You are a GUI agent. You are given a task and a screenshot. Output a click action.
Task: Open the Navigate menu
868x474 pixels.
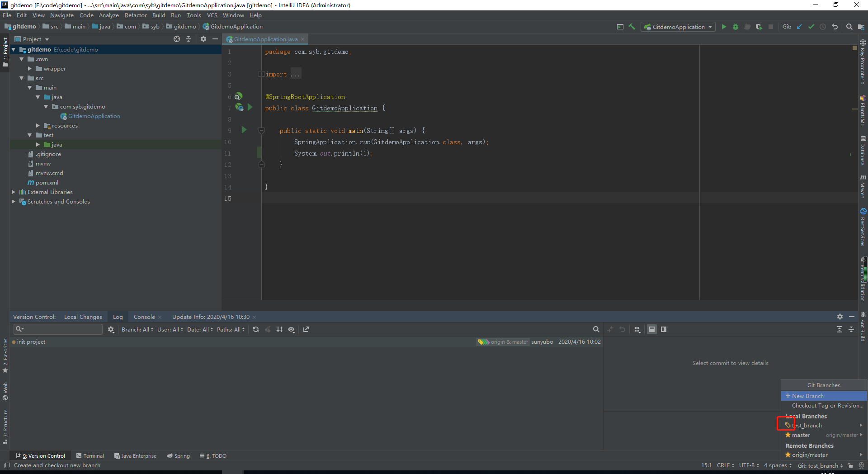[61, 15]
